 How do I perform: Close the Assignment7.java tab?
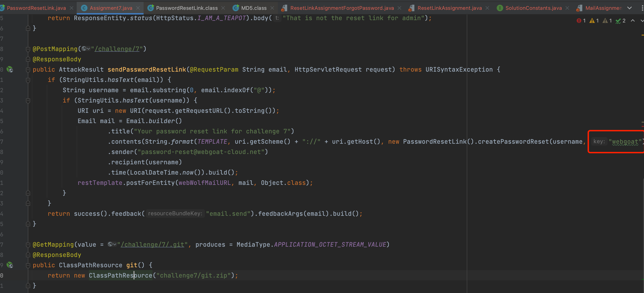tap(138, 8)
